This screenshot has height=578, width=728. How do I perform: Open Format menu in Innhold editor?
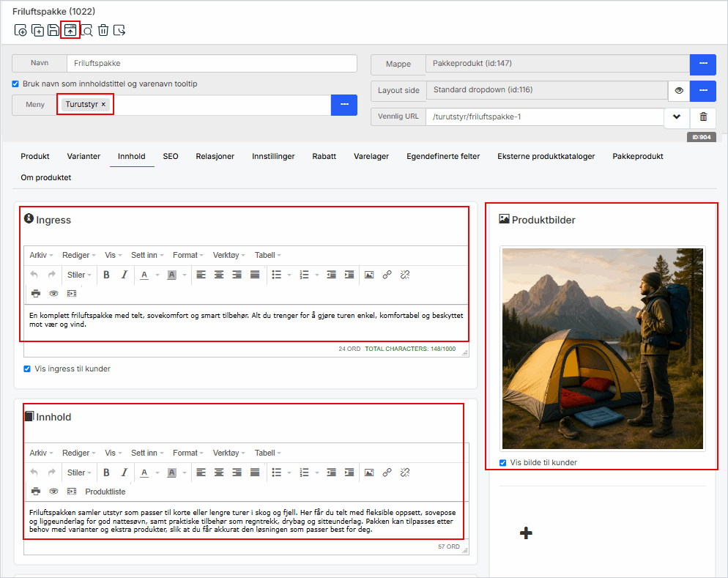[x=188, y=453]
